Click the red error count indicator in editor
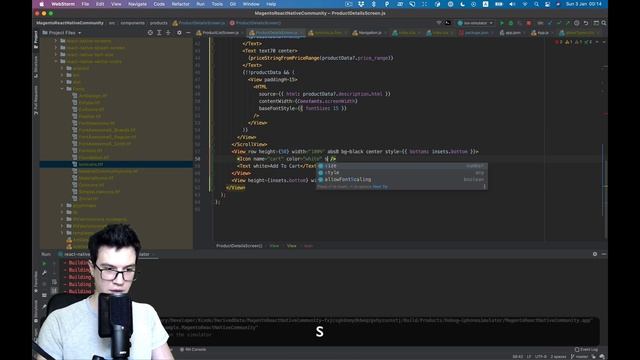Image resolution: width=640 pixels, height=360 pixels. click(x=559, y=42)
